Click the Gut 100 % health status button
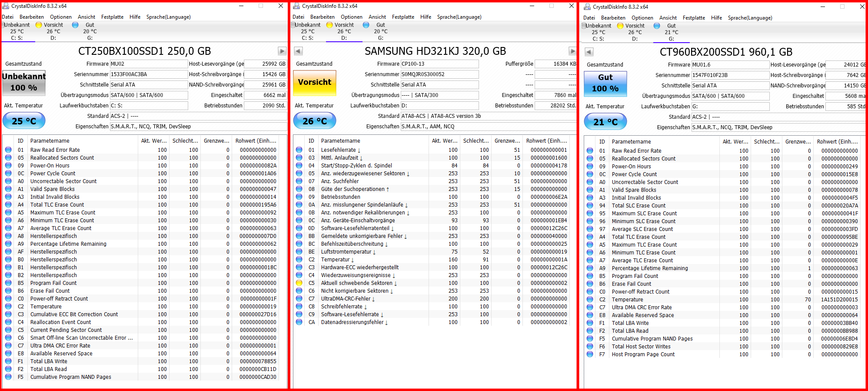The height and width of the screenshot is (391, 868). [x=605, y=83]
